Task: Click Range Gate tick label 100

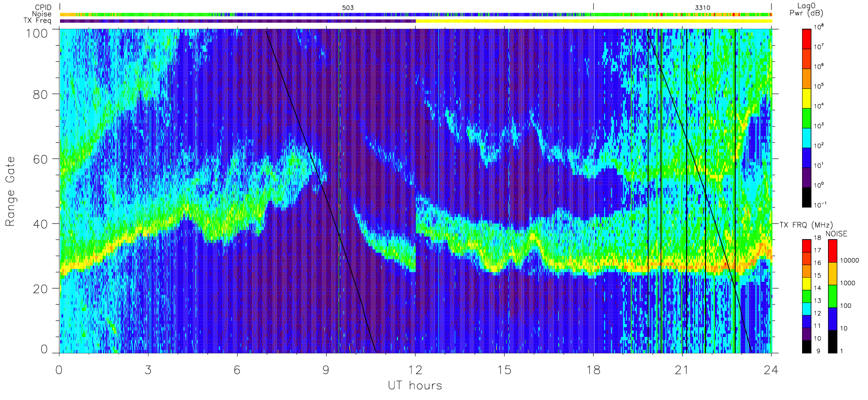Action: 37,33
